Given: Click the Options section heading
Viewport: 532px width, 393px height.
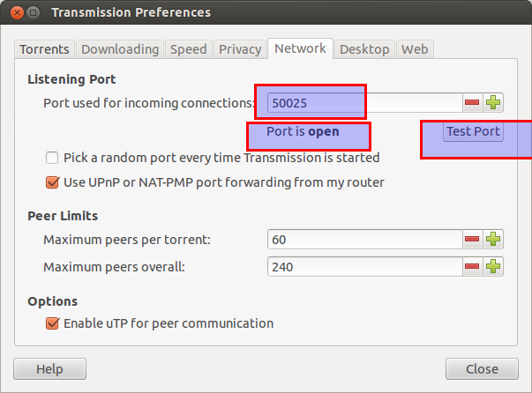Looking at the screenshot, I should point(53,301).
